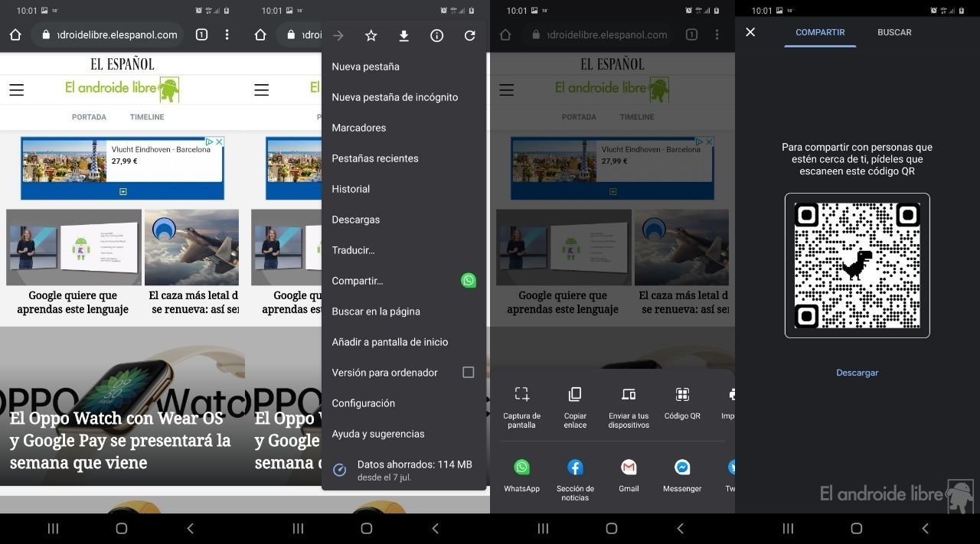Viewport: 980px width, 544px height.
Task: Tap WhatsApp shortcut icon beside Compartir
Action: (469, 281)
